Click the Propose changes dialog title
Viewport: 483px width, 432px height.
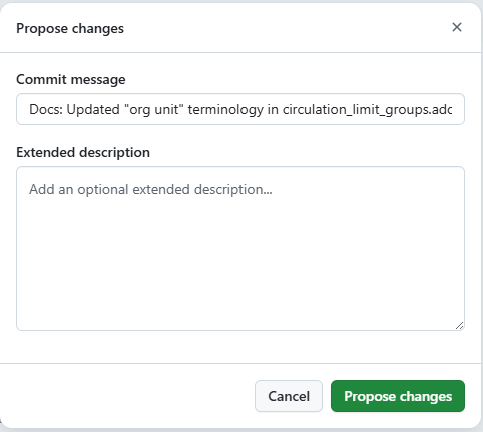coord(70,28)
